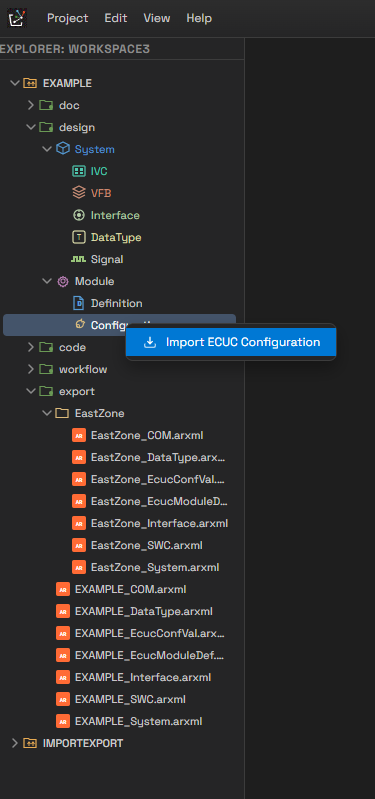Screen dimensions: 375x799
Task: Click the design folder icon
Action: 46,127
